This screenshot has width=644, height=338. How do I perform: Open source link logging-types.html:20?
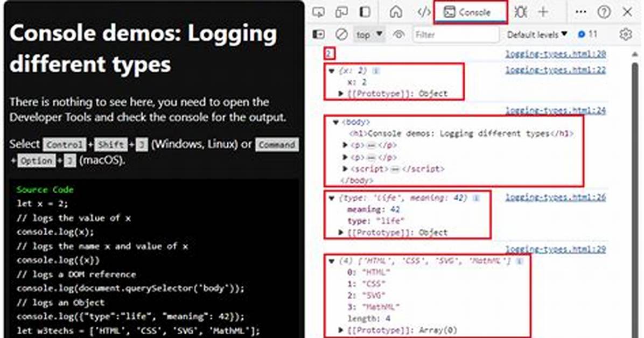coord(556,54)
